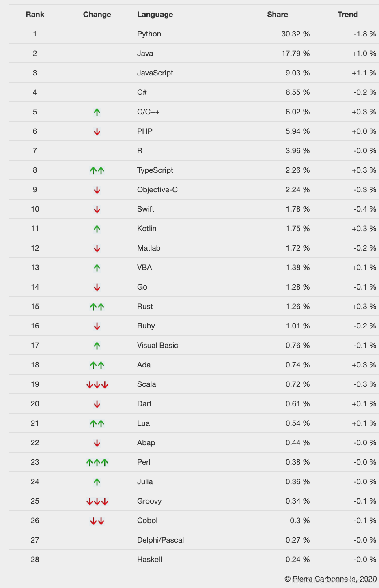Click the Language column header

point(155,15)
